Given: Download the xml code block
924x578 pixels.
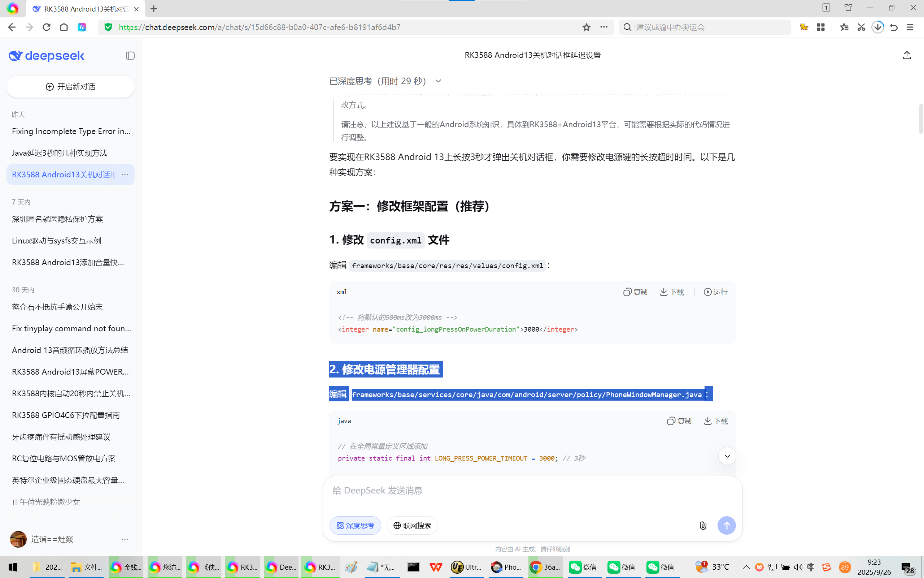Looking at the screenshot, I should [672, 292].
